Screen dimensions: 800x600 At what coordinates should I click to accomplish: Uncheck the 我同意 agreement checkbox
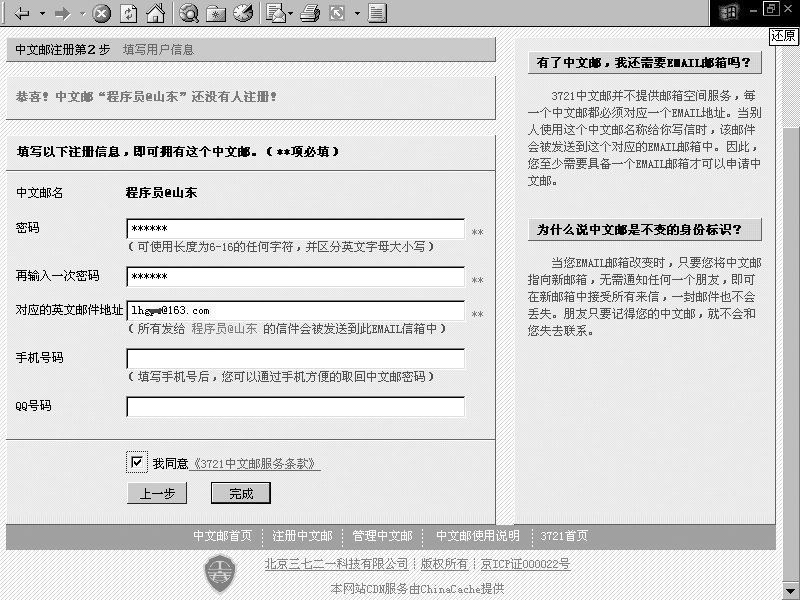coord(136,462)
